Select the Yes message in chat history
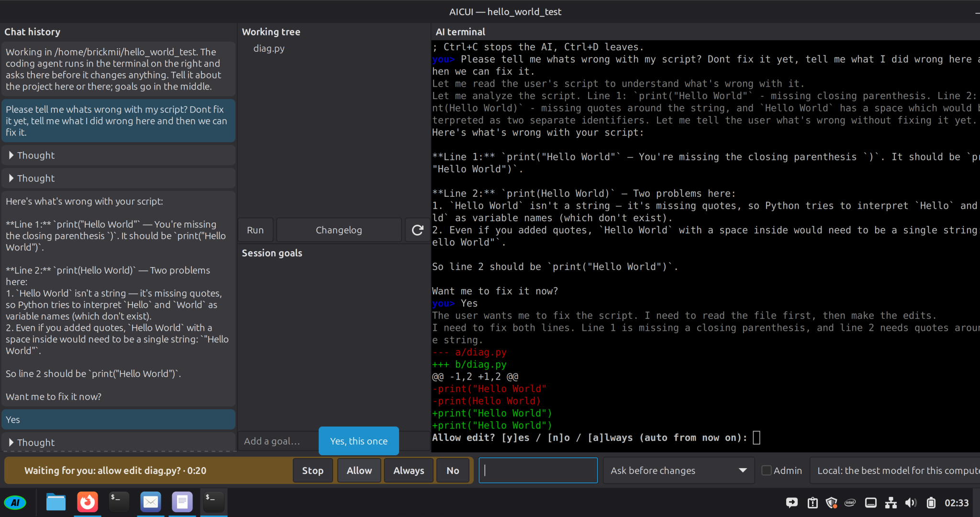 [118, 420]
